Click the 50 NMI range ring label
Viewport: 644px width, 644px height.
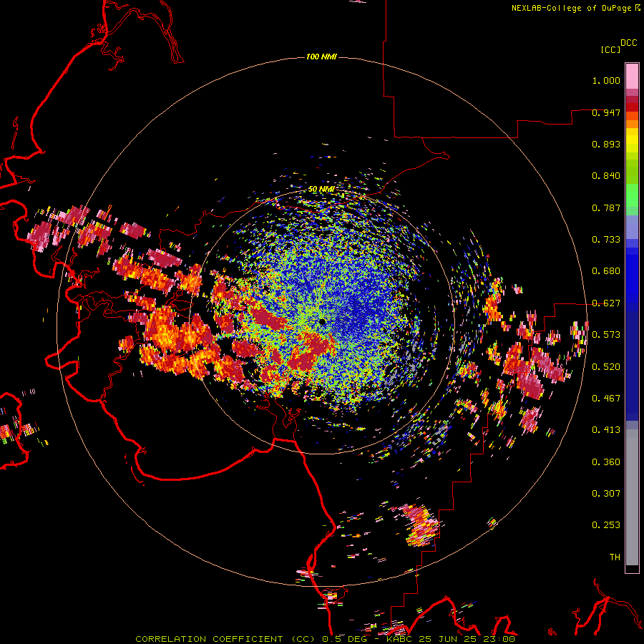(321, 189)
